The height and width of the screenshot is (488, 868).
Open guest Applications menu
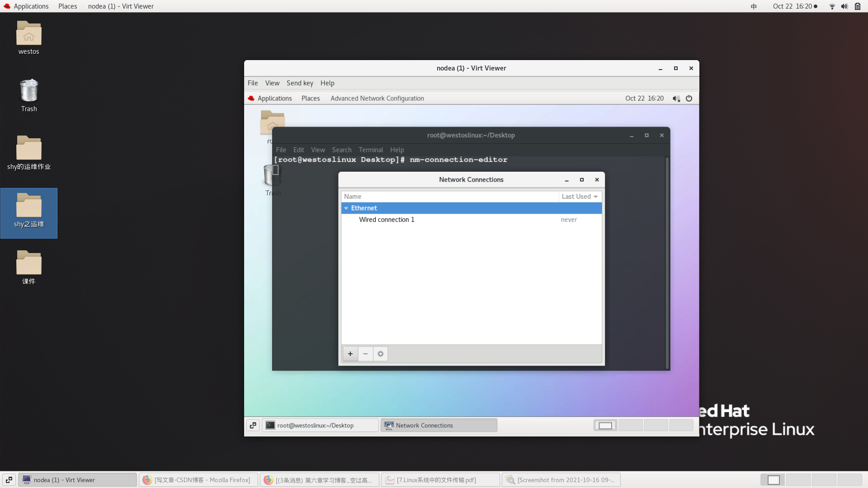click(270, 99)
